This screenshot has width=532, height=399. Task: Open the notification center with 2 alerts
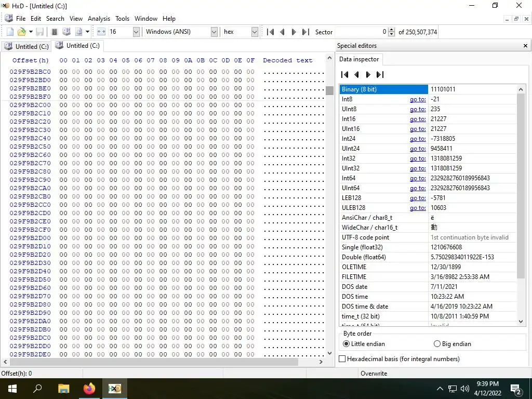tap(516, 389)
